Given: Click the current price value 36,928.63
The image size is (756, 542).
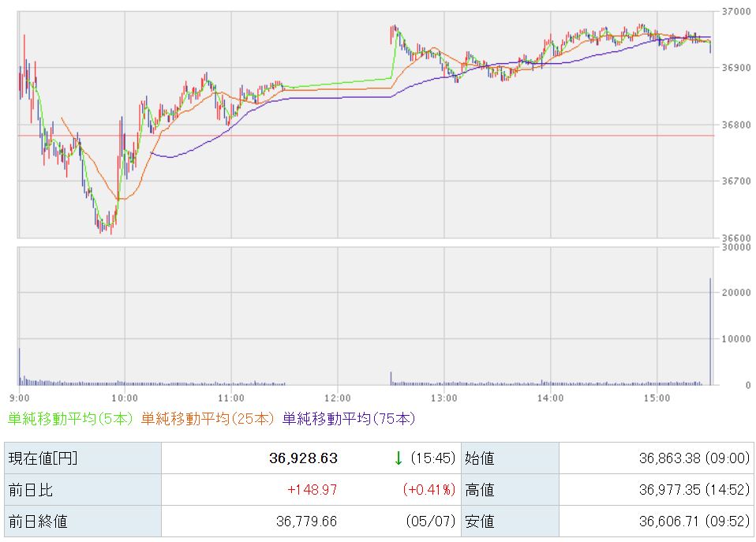Looking at the screenshot, I should click(x=303, y=458).
